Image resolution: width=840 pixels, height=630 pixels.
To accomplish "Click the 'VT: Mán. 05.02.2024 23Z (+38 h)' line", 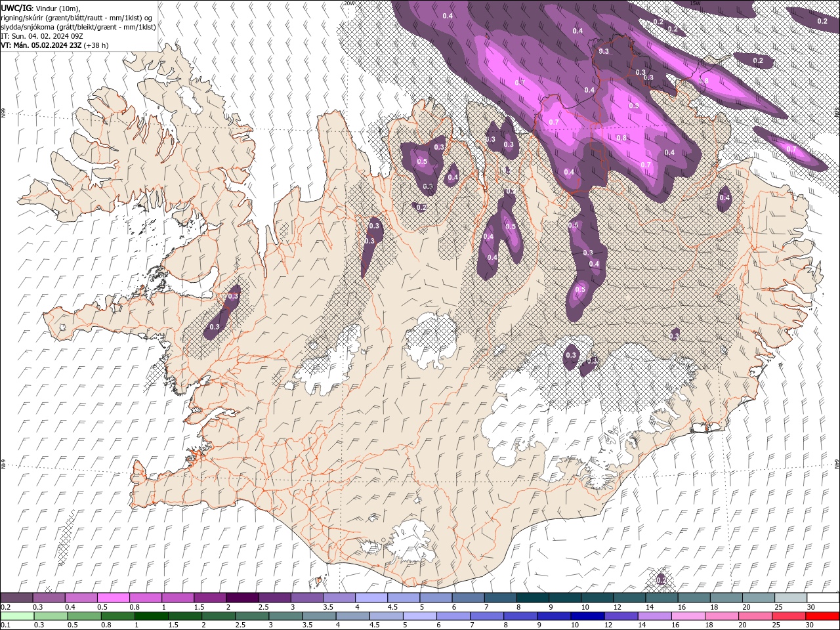I will pos(54,45).
